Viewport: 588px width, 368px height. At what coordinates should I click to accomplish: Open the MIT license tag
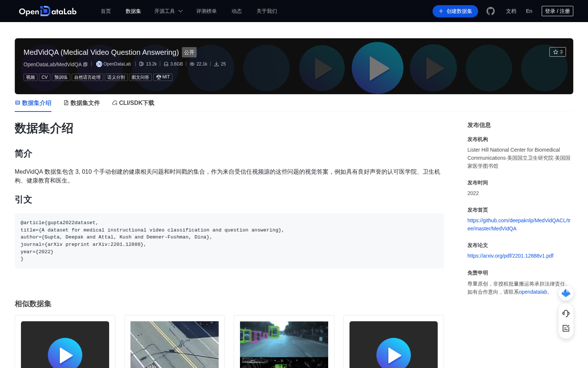163,77
